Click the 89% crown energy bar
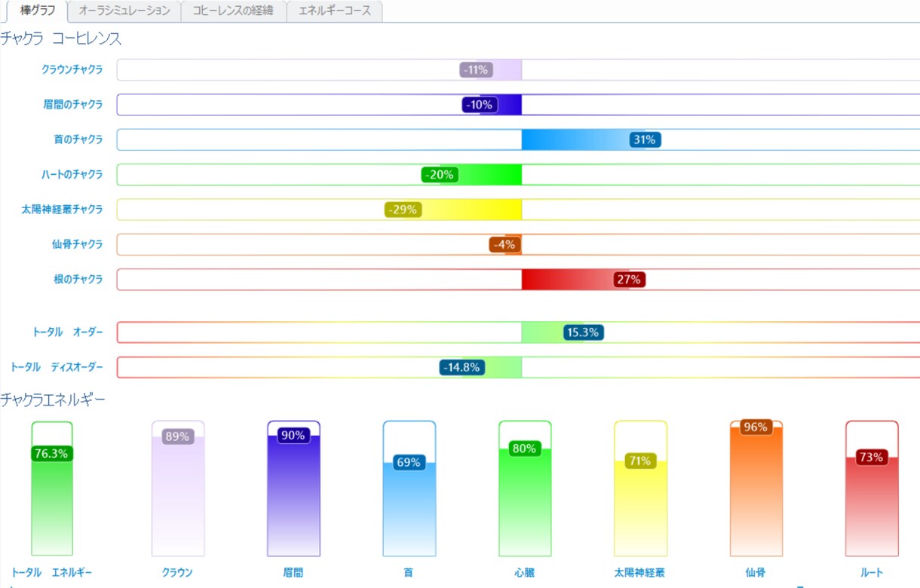920x588 pixels. pos(179,488)
